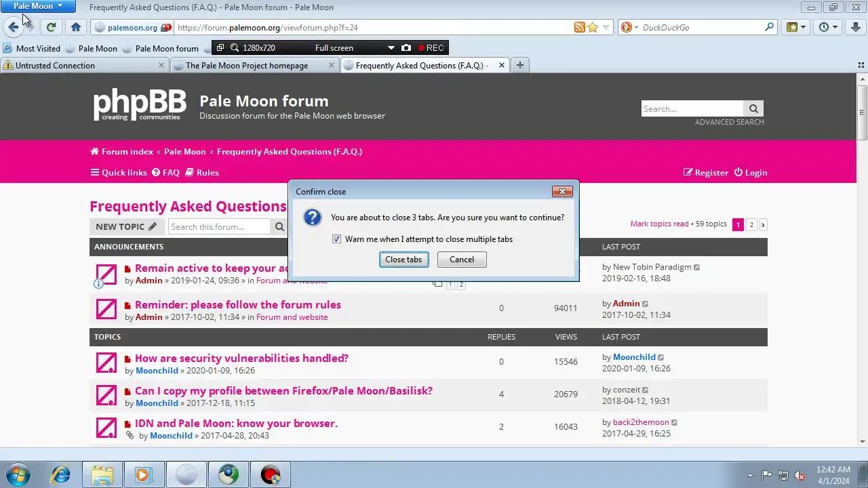Click the Pale Moon taskbar icon
The height and width of the screenshot is (488, 868).
186,474
